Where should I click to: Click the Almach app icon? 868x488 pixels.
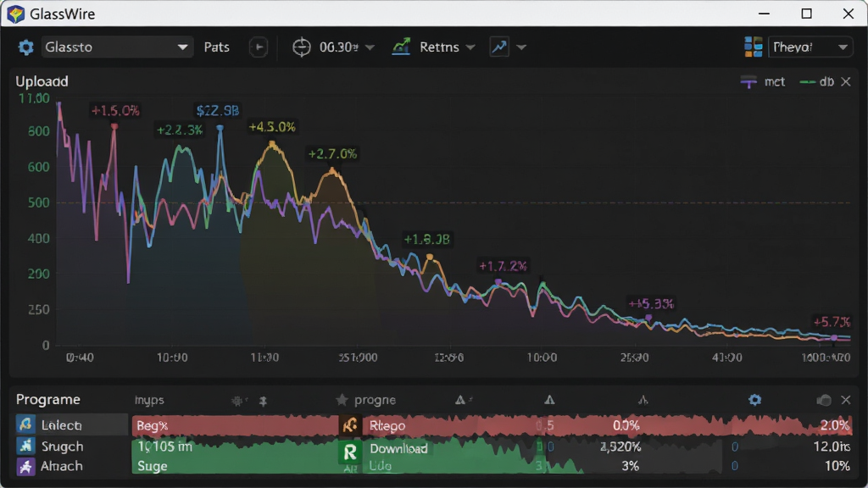click(x=25, y=467)
